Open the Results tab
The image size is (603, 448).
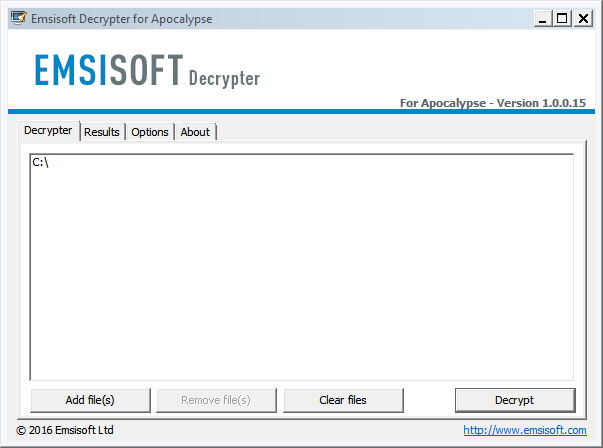coord(102,132)
